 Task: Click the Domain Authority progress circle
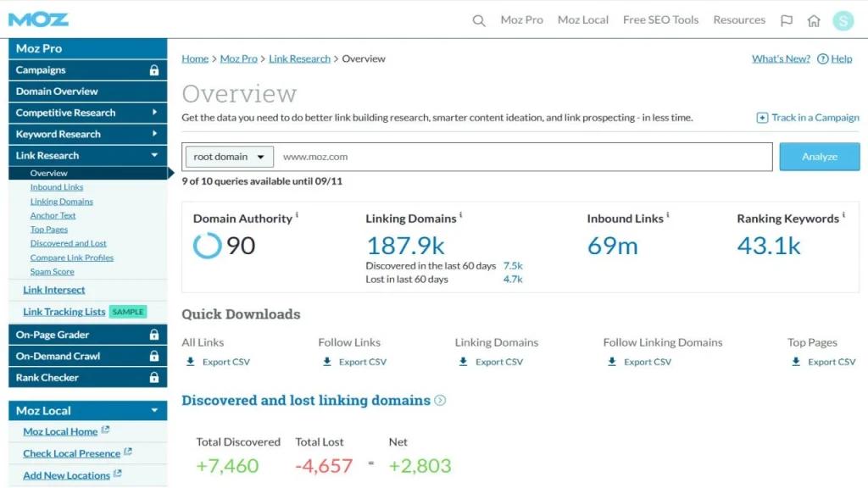[207, 246]
